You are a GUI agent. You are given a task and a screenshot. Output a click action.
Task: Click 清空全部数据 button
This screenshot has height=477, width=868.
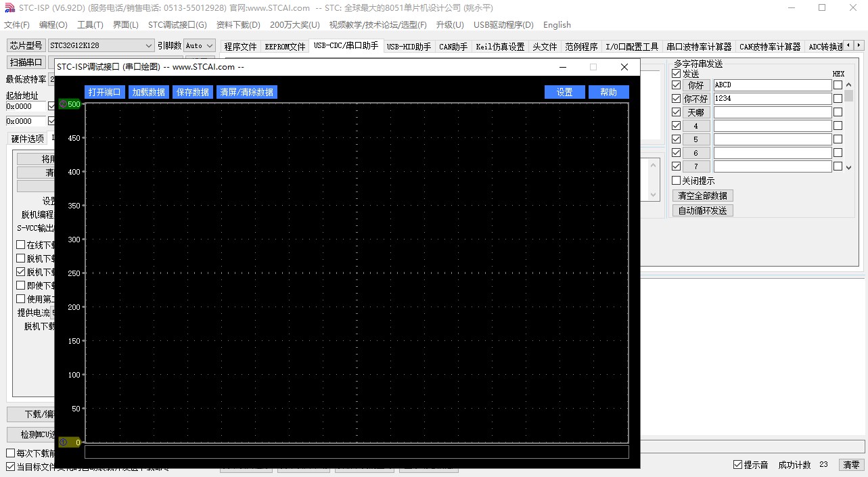pyautogui.click(x=703, y=196)
